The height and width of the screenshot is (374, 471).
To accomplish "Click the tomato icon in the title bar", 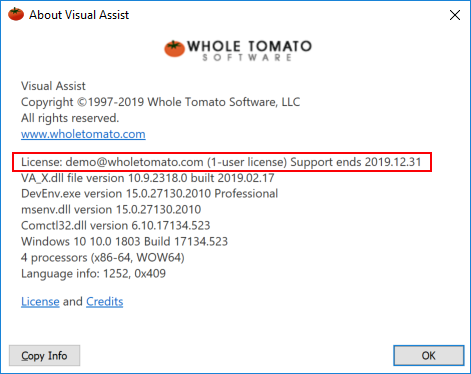I will click(x=16, y=14).
